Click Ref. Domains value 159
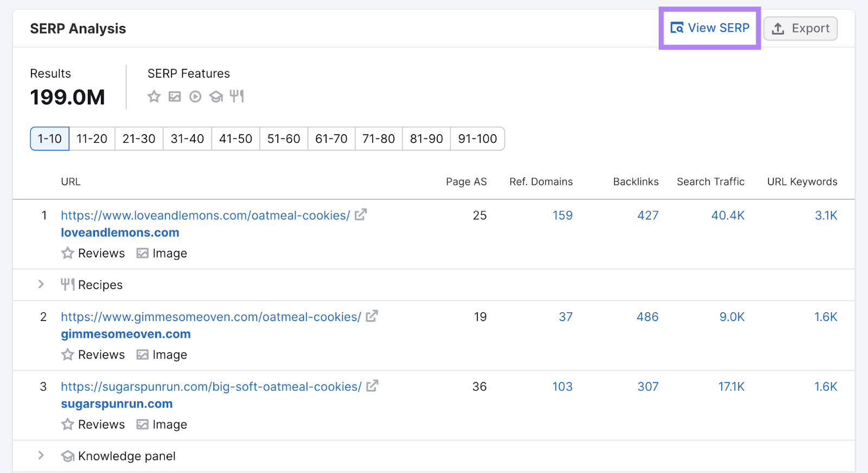The height and width of the screenshot is (473, 868). point(563,216)
